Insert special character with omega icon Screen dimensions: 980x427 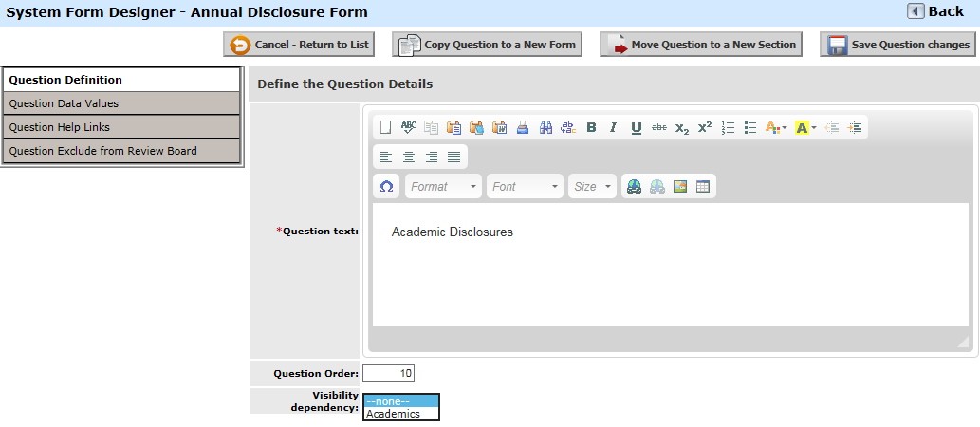(386, 186)
